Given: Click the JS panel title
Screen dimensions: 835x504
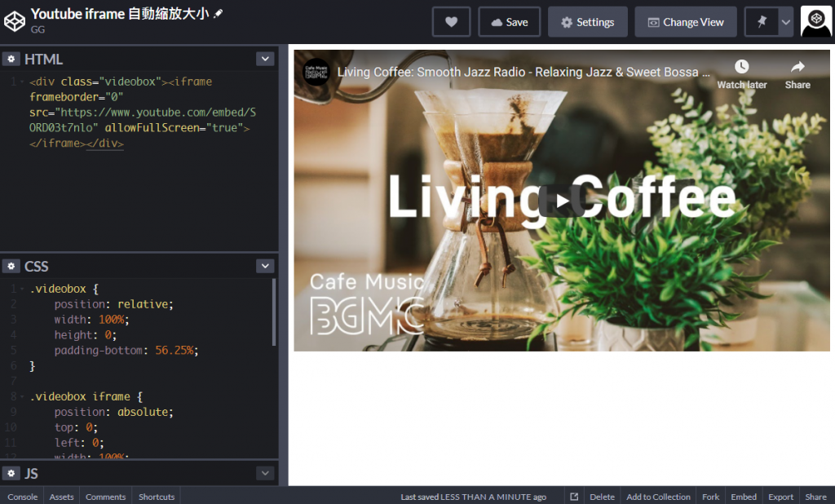Looking at the screenshot, I should (31, 474).
